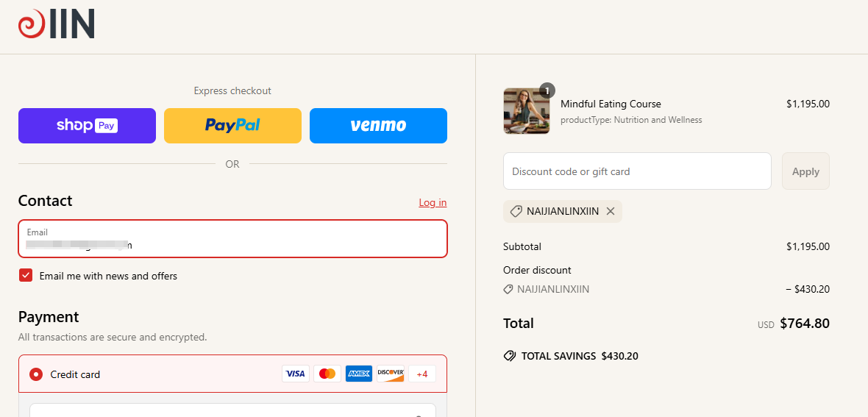Choose PayPal express checkout
The height and width of the screenshot is (417, 868).
coord(232,126)
